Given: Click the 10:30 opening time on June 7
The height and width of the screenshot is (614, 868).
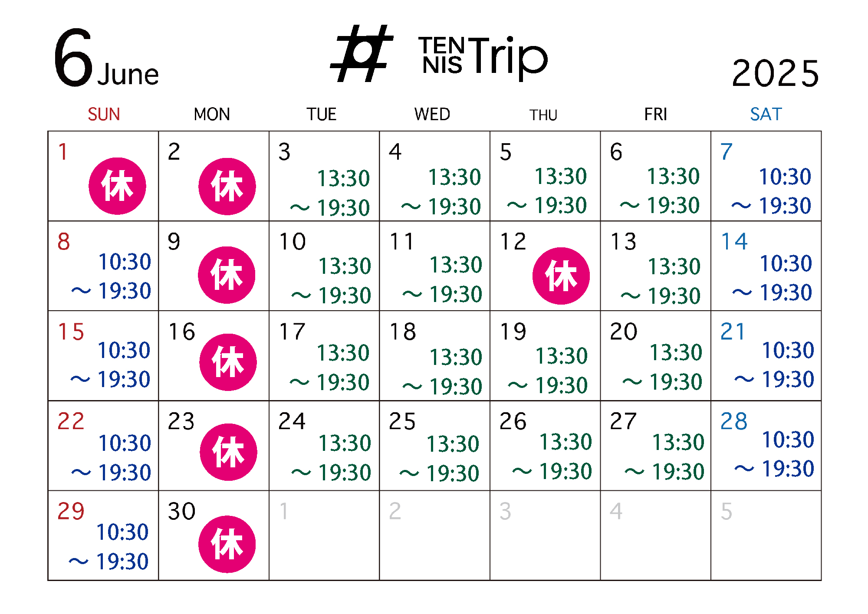Looking at the screenshot, I should (x=785, y=177).
